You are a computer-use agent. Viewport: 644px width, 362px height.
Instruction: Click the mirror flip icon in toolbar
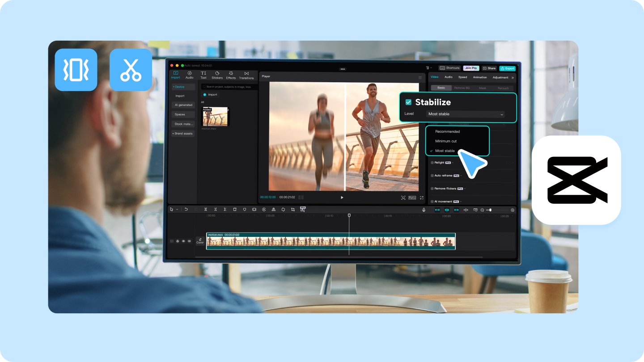[x=273, y=209]
